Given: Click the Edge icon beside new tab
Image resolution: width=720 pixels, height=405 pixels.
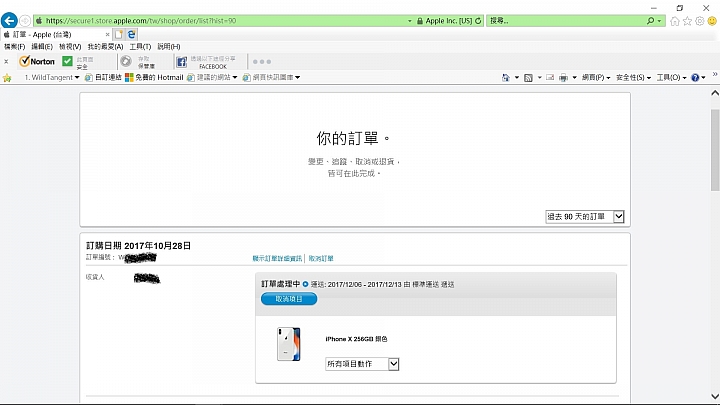Looking at the screenshot, I should click(131, 34).
